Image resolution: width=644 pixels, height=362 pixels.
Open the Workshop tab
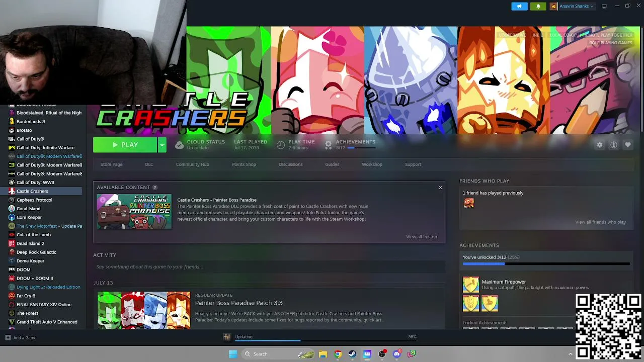(x=372, y=164)
